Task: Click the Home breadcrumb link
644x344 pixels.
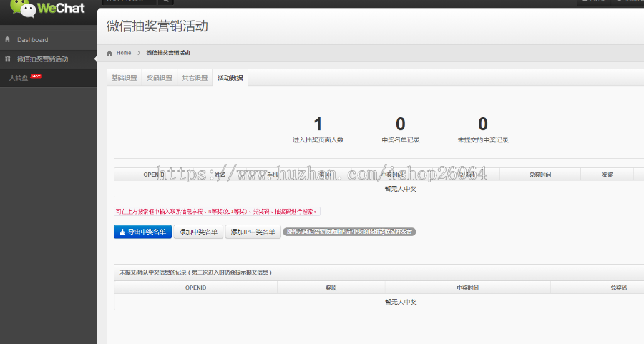Action: point(124,53)
